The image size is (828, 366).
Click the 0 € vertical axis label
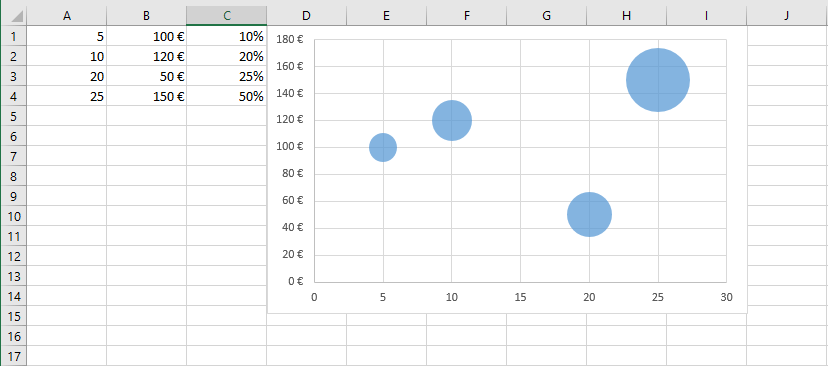[x=296, y=281]
